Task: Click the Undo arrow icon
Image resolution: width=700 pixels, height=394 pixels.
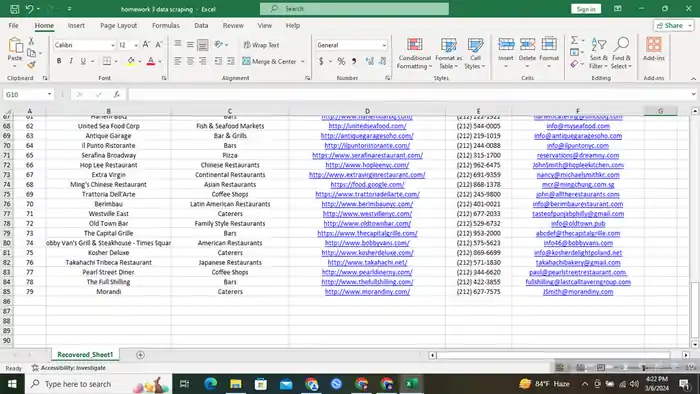Action: [x=29, y=9]
